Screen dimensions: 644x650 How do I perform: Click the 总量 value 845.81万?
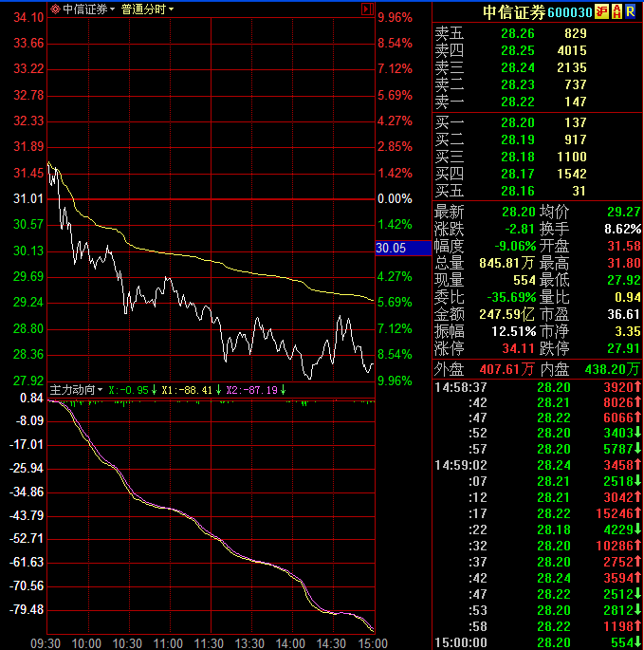(x=506, y=263)
